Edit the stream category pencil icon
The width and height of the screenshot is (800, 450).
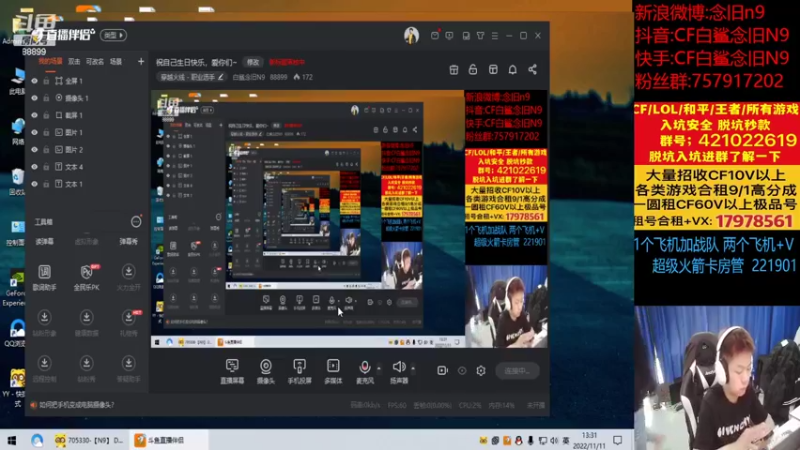click(220, 77)
